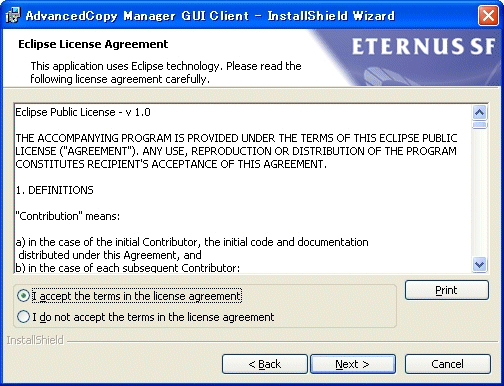This screenshot has width=504, height=386.
Task: Click the "Eclipse Public License - v 1.0" line
Action: click(x=83, y=112)
